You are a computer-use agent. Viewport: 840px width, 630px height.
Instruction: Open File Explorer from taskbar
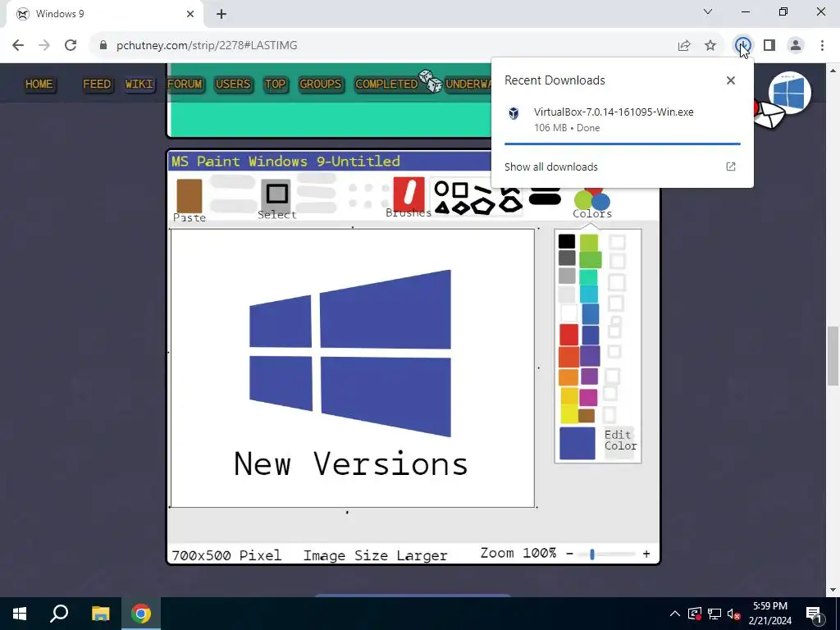coord(100,614)
